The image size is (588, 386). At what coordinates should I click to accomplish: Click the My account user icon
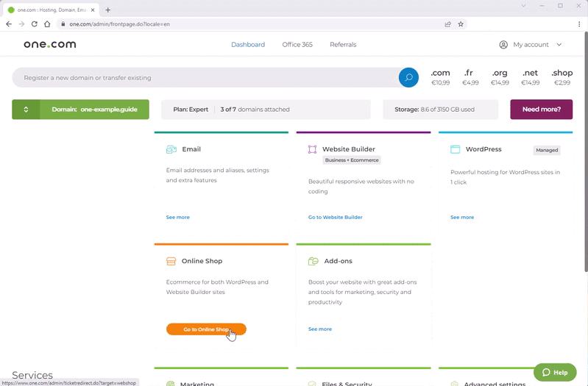click(x=503, y=45)
